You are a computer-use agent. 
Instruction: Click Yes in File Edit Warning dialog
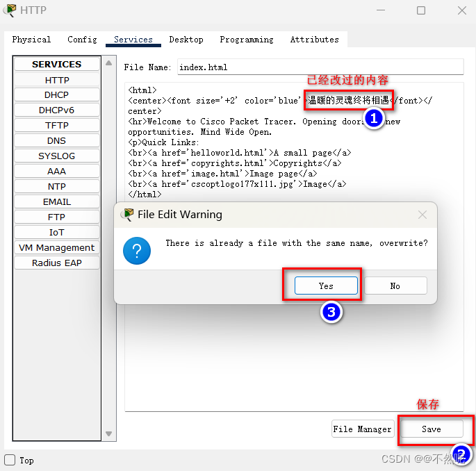point(326,286)
